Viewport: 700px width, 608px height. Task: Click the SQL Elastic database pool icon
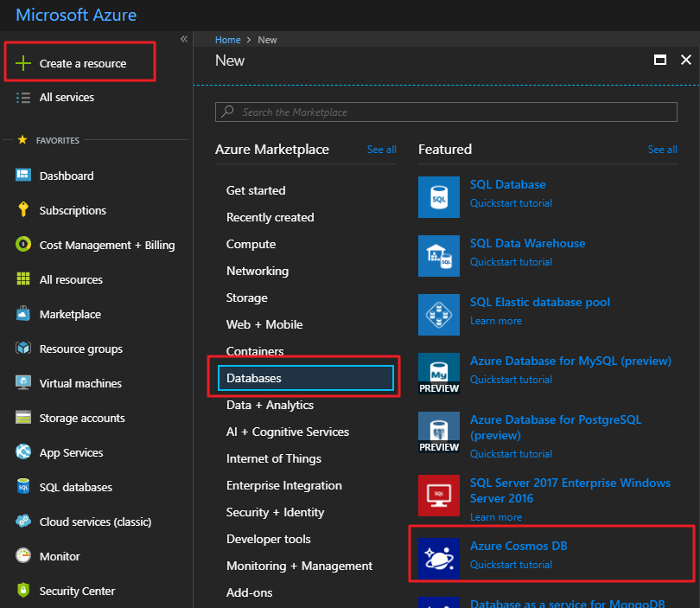(x=439, y=315)
